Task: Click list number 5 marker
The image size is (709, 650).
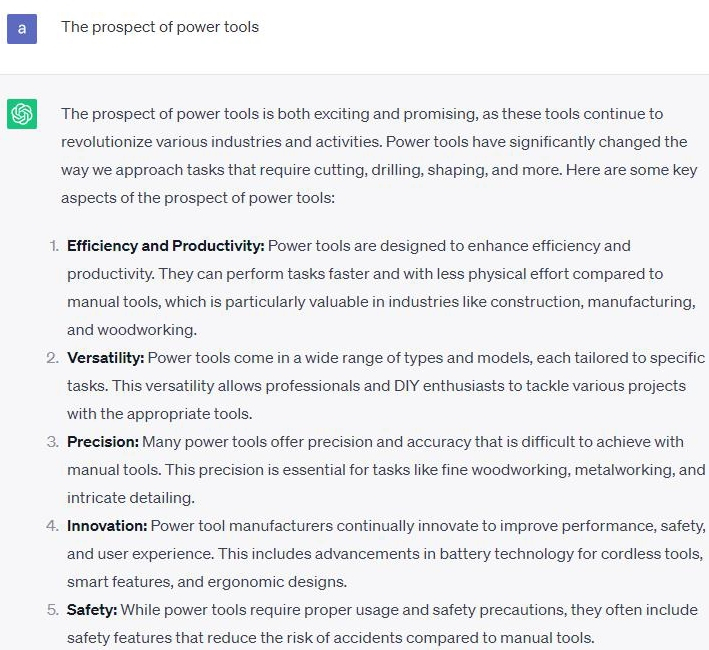Action: pyautogui.click(x=53, y=610)
